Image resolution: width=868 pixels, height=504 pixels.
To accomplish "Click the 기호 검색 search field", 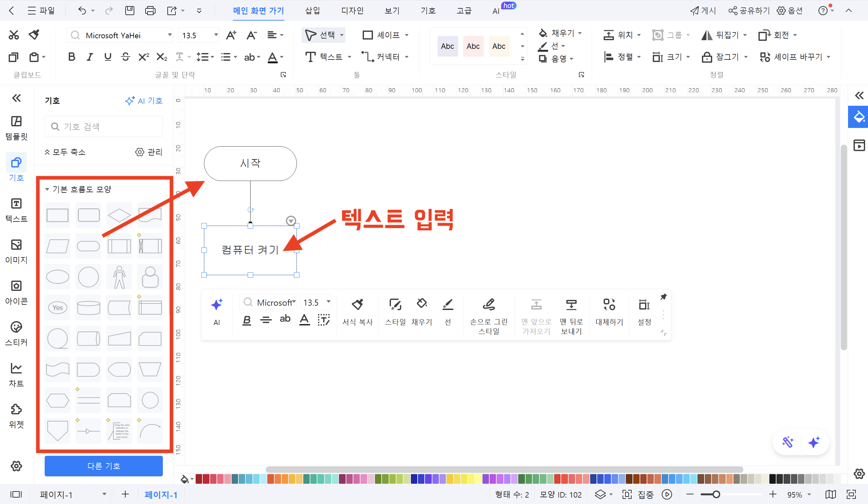I will click(x=103, y=127).
